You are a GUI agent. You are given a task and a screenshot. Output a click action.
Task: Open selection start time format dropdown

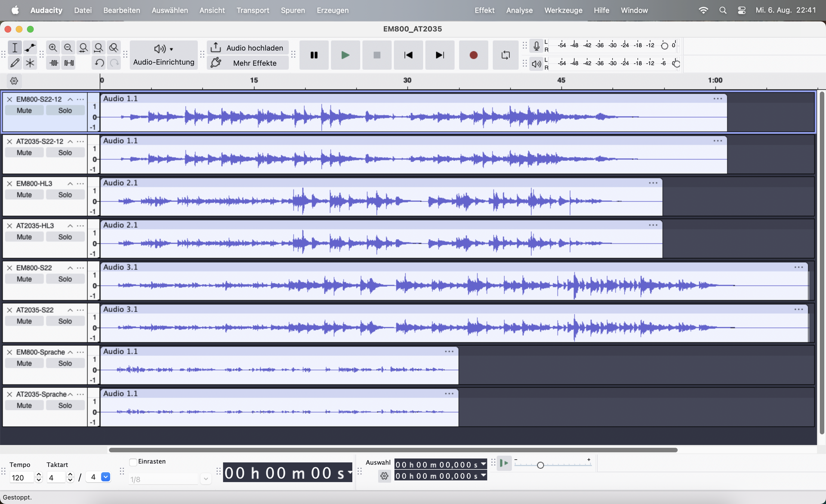coord(484,464)
